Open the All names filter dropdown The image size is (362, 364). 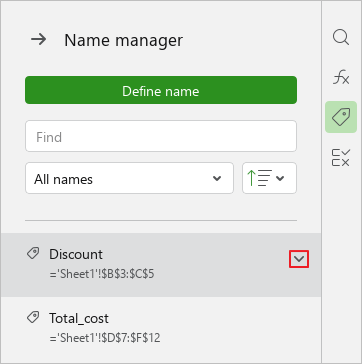coord(129,178)
